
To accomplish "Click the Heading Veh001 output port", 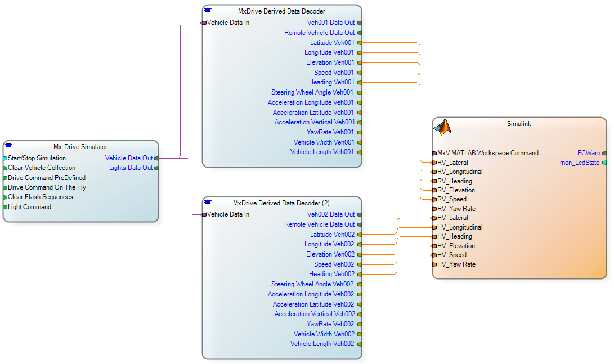I will 360,83.
